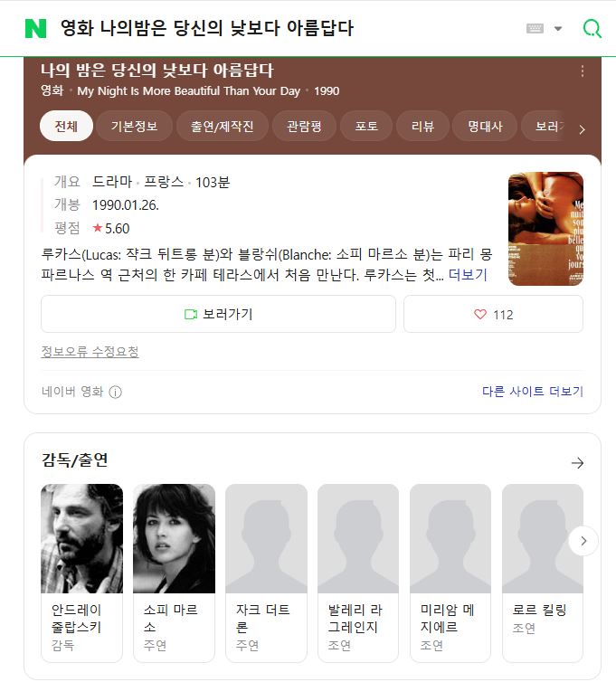Switch to the 기본정보 tab
Viewport: 616px width, 682px height.
[x=134, y=126]
